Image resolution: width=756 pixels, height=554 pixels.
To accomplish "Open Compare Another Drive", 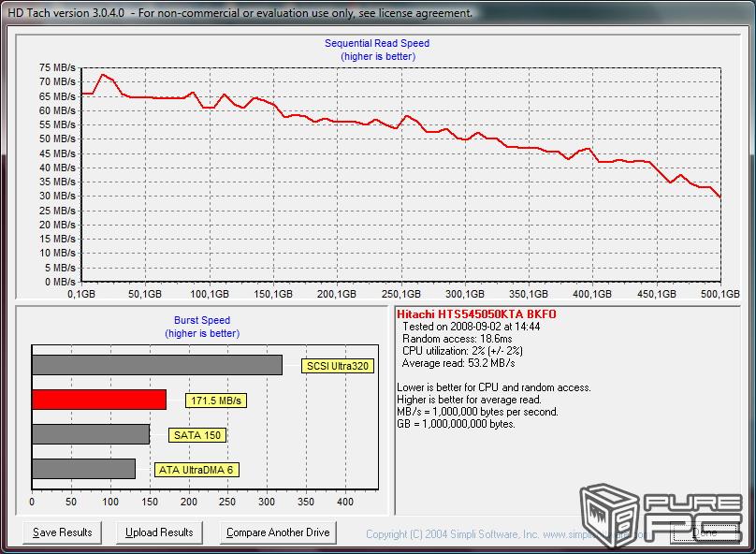I will tap(278, 532).
